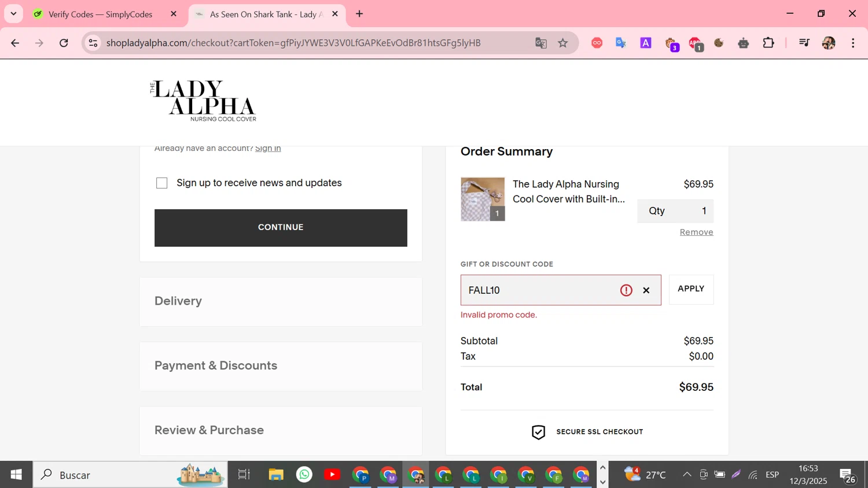The height and width of the screenshot is (488, 868).
Task: Apply the discount code with APPLY button
Action: coord(691,289)
